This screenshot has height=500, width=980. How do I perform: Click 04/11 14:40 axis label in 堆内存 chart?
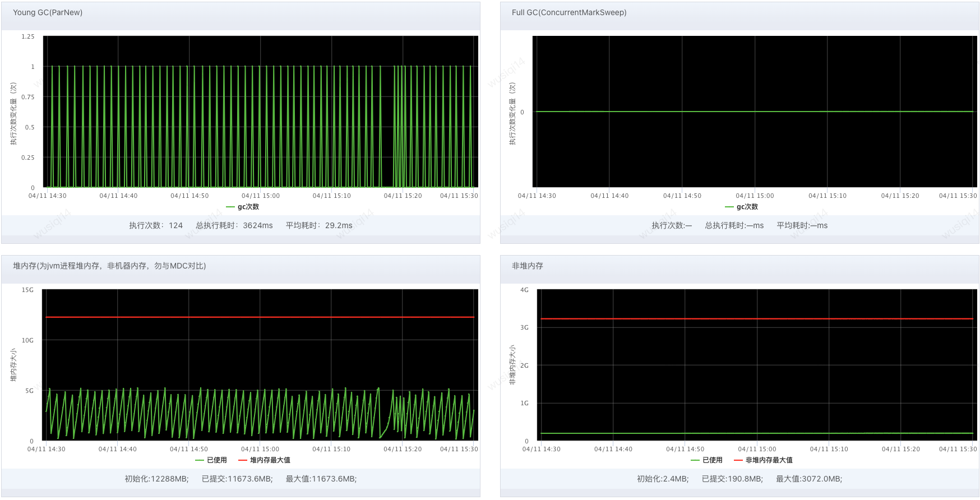(x=118, y=449)
